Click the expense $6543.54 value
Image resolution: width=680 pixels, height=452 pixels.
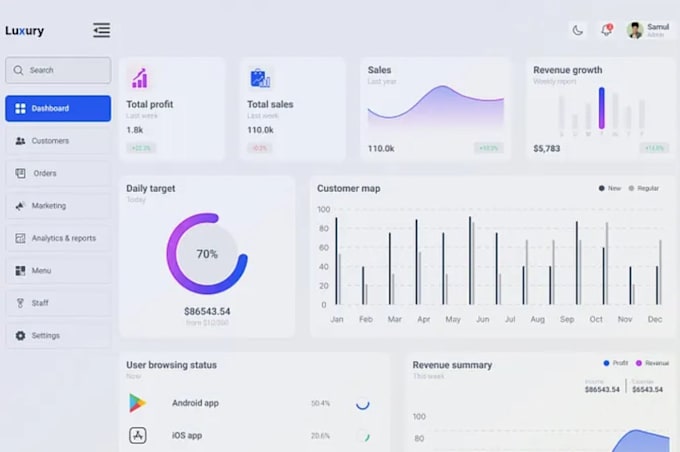coord(647,390)
